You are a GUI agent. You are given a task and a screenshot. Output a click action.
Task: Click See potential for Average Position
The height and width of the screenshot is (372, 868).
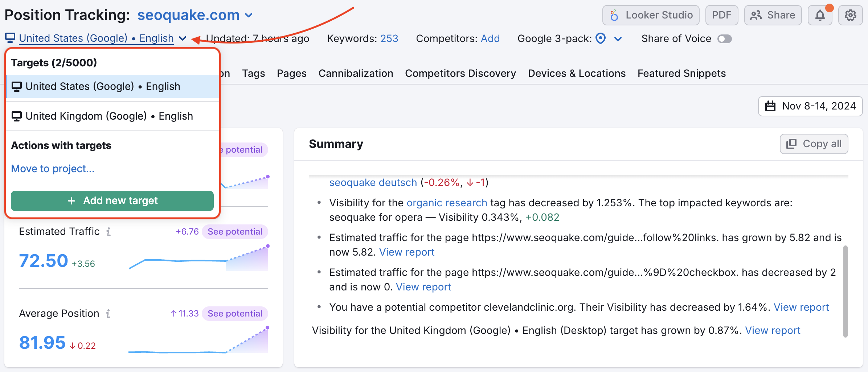click(x=235, y=314)
